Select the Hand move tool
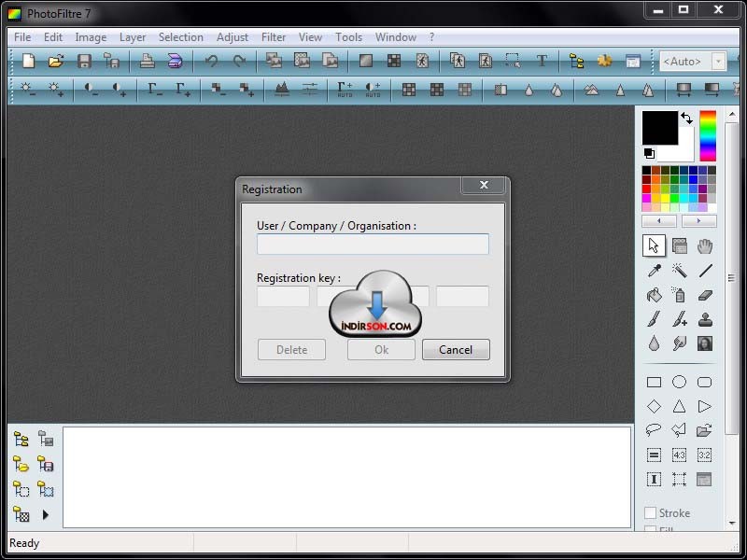747x560 pixels. 705,246
